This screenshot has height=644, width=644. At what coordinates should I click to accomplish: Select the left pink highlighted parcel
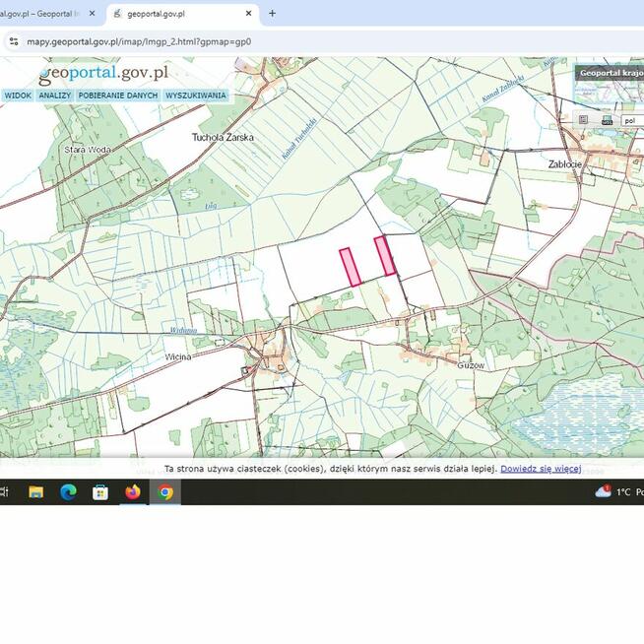pyautogui.click(x=350, y=267)
